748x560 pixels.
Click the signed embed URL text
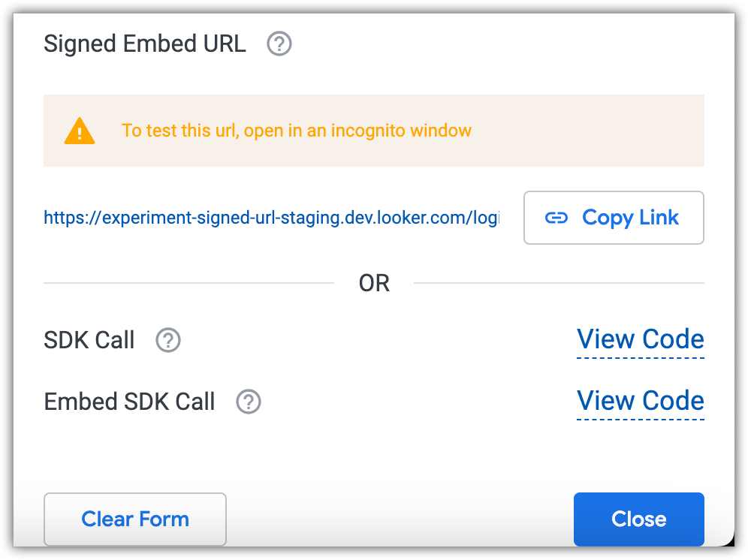pyautogui.click(x=271, y=218)
